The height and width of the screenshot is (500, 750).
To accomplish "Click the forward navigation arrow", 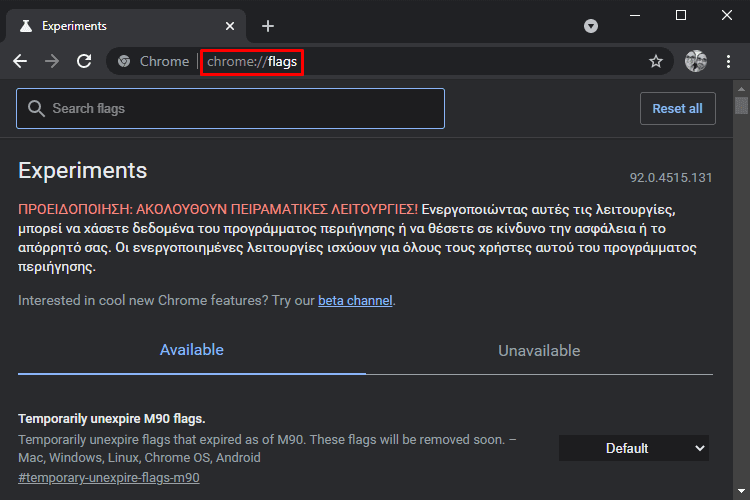I will click(52, 61).
